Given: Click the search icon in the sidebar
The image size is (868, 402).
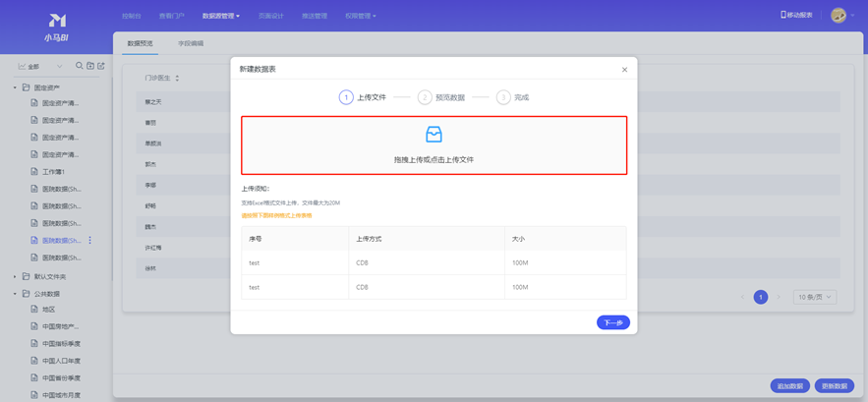Looking at the screenshot, I should point(80,66).
